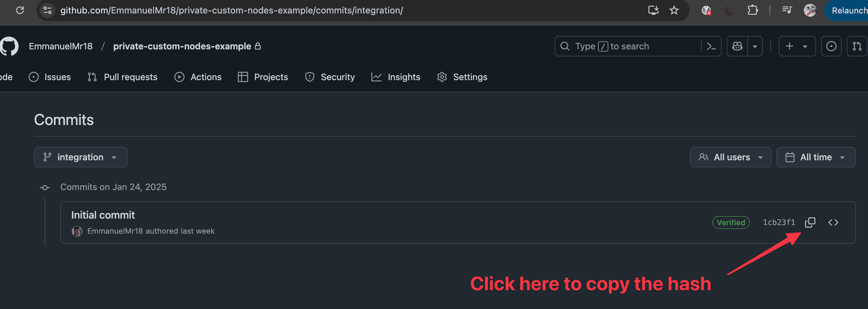This screenshot has width=868, height=309.
Task: Copy the full SHA for commit 1cb23f1
Action: point(810,222)
